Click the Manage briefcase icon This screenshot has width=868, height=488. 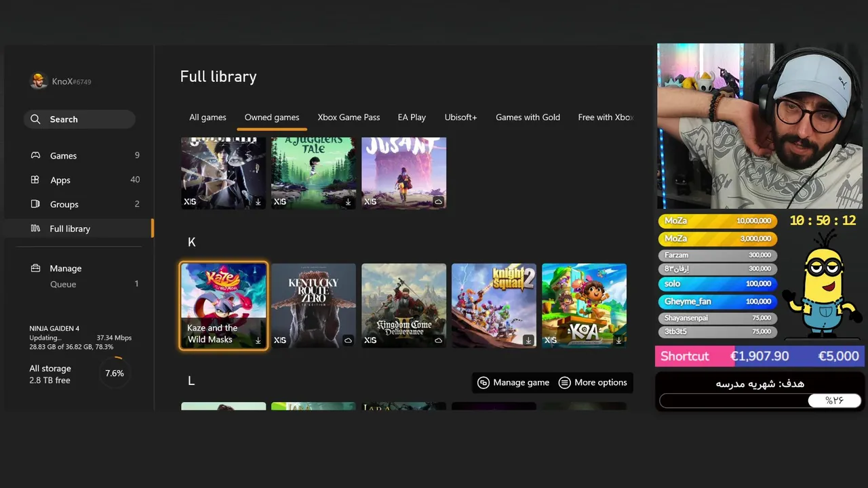point(35,268)
